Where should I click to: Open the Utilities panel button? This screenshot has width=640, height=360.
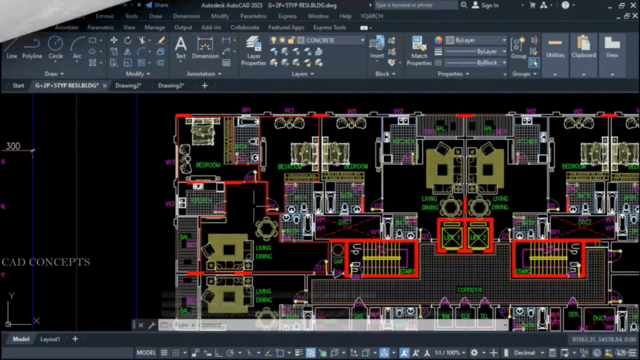tap(555, 55)
